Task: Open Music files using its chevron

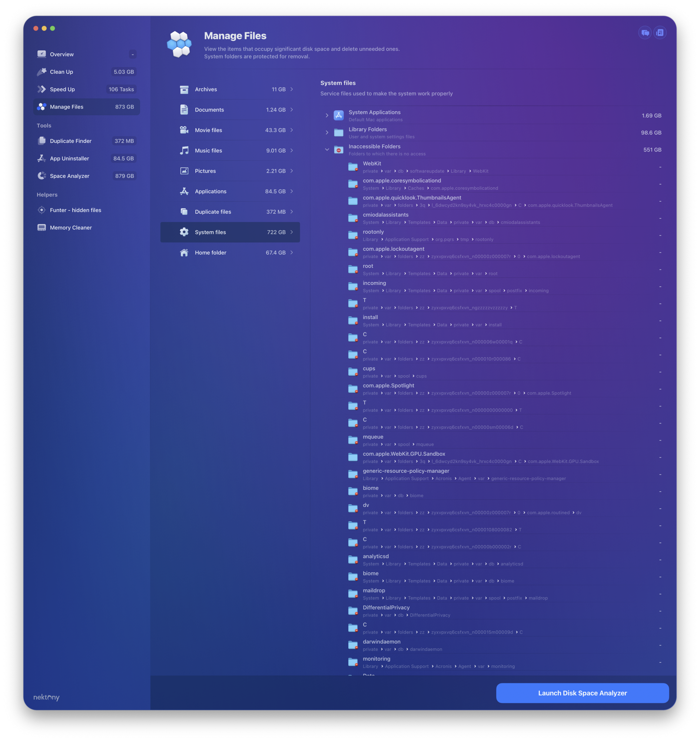Action: (x=292, y=150)
